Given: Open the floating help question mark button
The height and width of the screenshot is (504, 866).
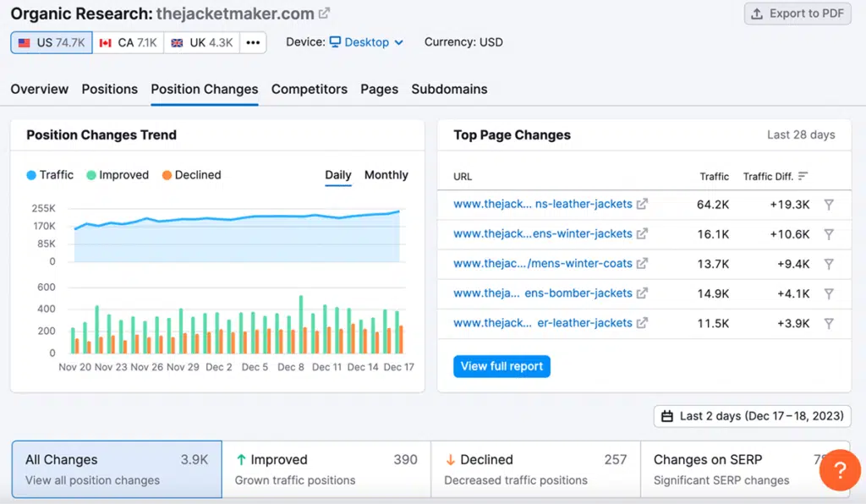Looking at the screenshot, I should [x=840, y=469].
